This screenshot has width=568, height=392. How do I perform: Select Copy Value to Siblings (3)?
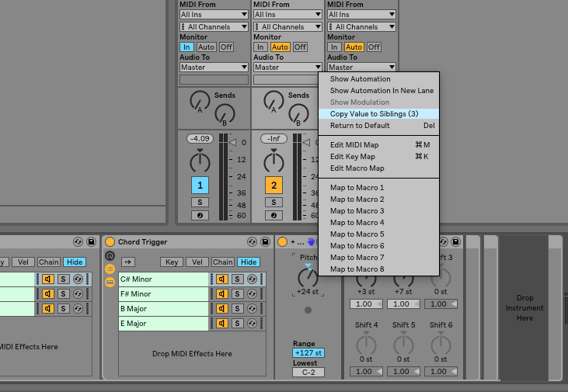pyautogui.click(x=379, y=113)
